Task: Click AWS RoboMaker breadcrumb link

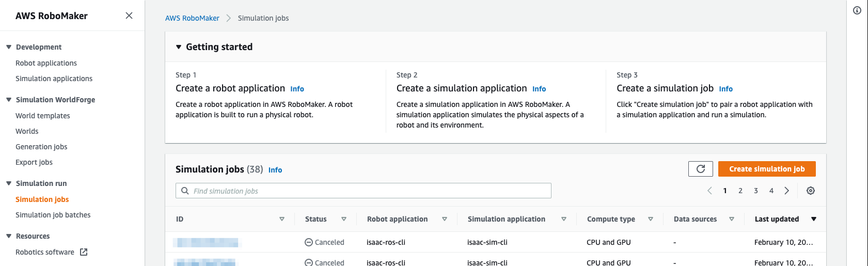Action: [x=192, y=18]
